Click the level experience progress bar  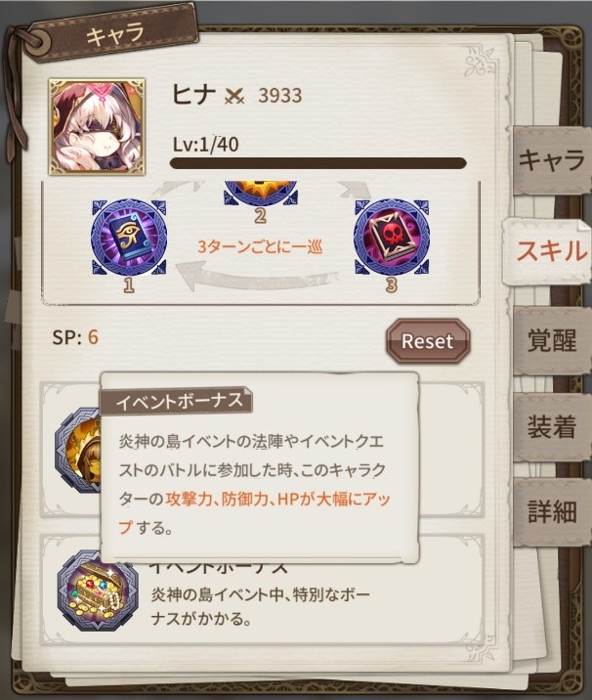(318, 163)
